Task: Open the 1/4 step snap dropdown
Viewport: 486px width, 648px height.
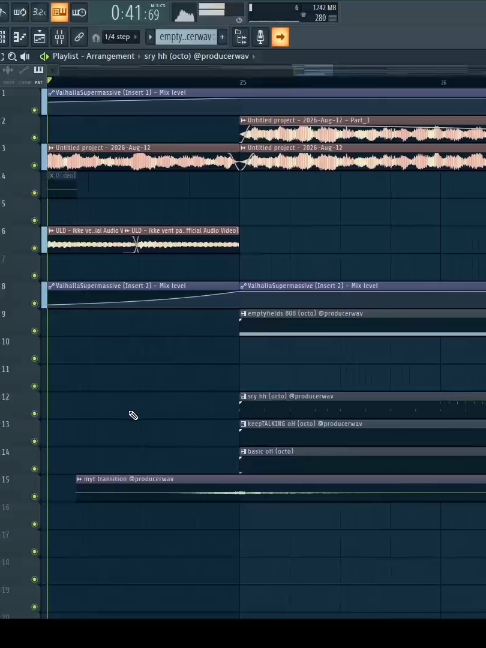Action: (120, 37)
